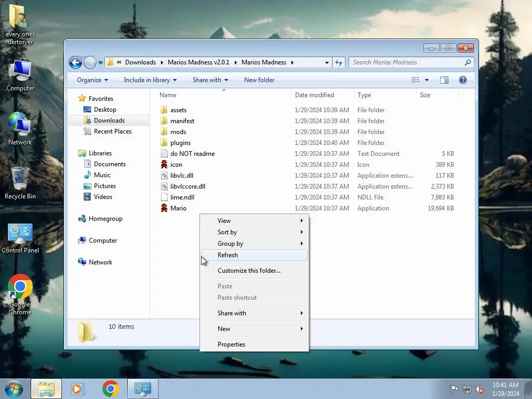Open the Organize menu

pyautogui.click(x=92, y=80)
